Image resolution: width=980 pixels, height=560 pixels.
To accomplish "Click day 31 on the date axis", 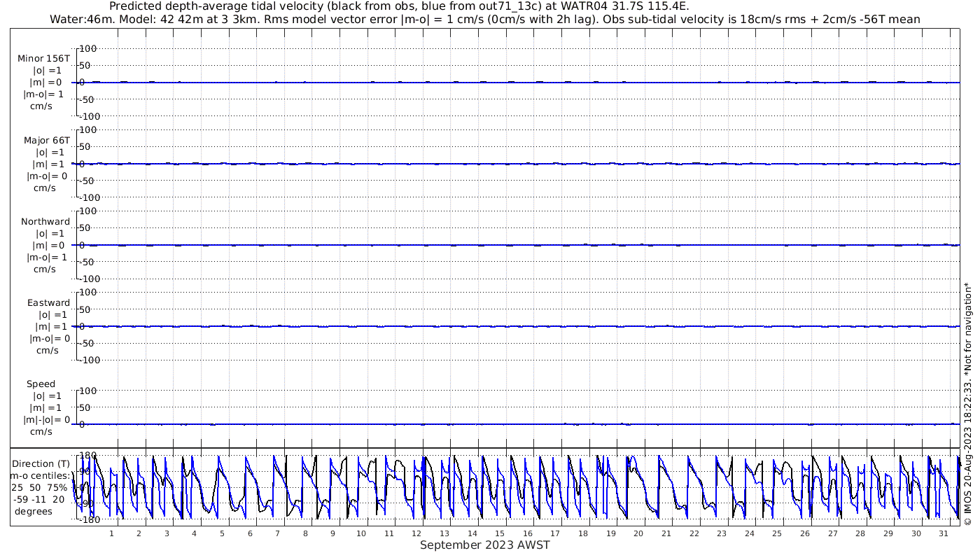I will (x=944, y=533).
